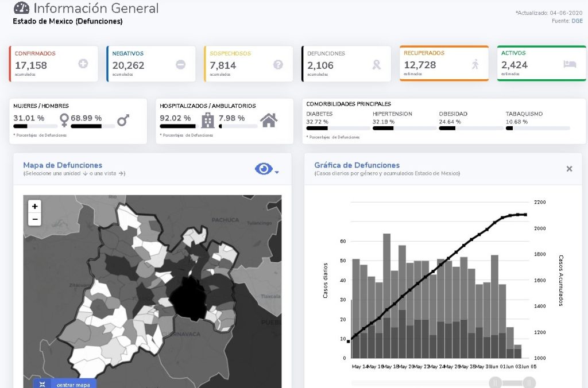Select the Defunciones stat card
This screenshot has height=388, width=588.
(345, 64)
